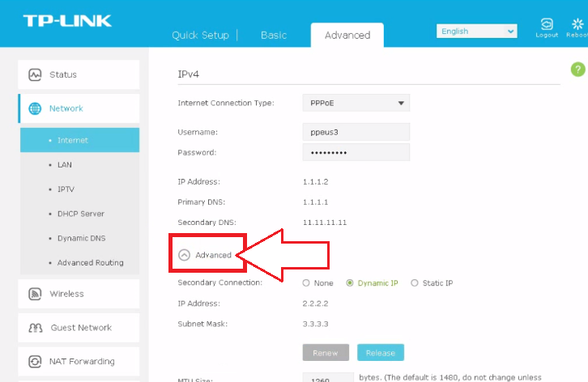Click the Wireless signal icon
Screen dimensions: 588x382
(x=35, y=294)
